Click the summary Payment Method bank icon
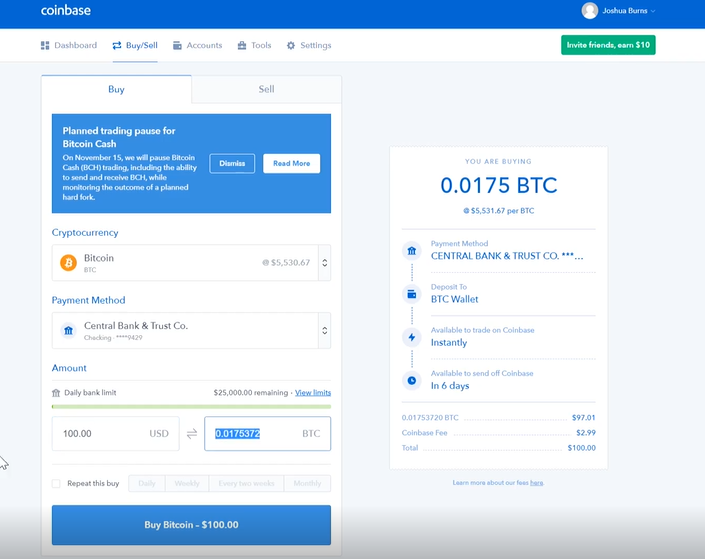The height and width of the screenshot is (559, 705). [x=411, y=251]
